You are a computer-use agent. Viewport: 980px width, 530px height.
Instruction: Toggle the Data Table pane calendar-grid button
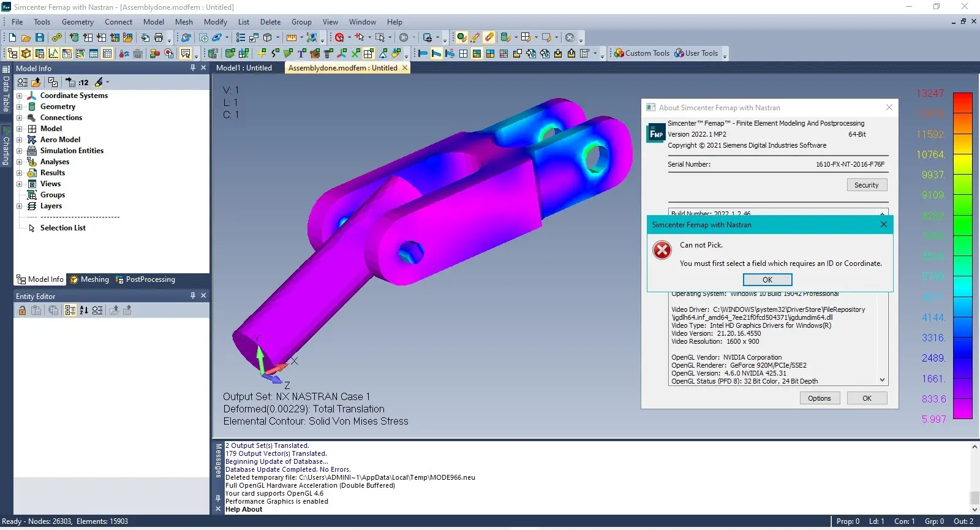point(107,53)
